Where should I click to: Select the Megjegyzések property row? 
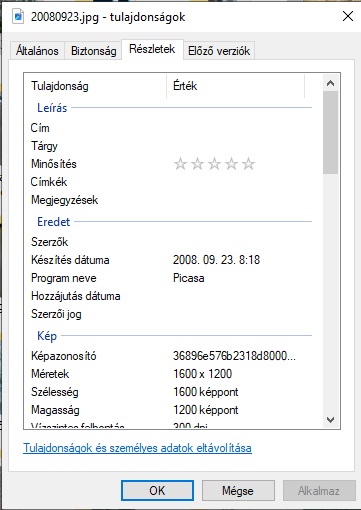pos(168,200)
